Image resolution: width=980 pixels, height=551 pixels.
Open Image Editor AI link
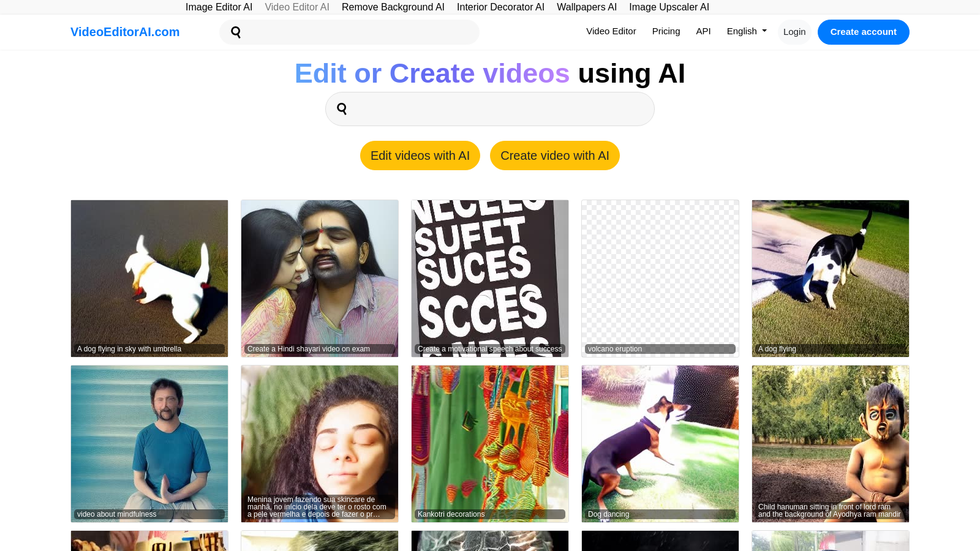[x=219, y=7]
